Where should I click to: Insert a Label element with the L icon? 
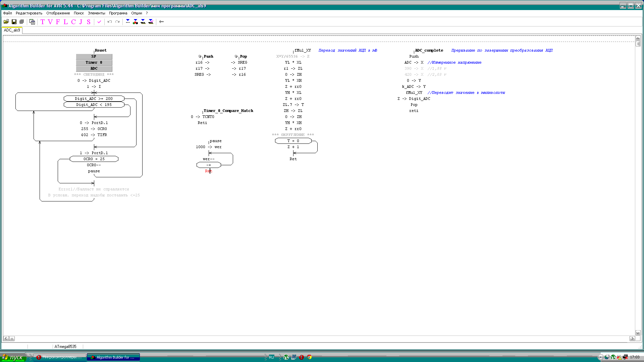[65, 22]
